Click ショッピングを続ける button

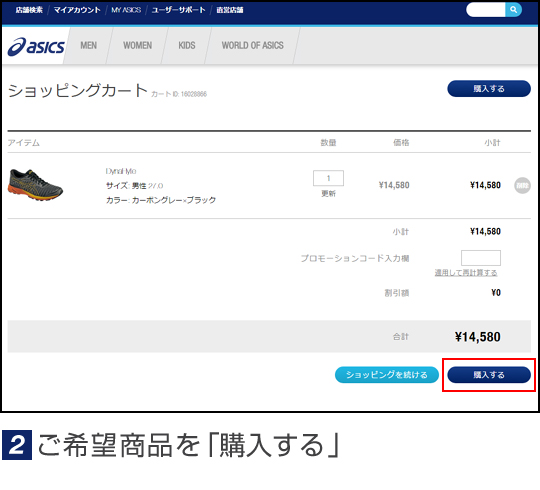[x=387, y=375]
